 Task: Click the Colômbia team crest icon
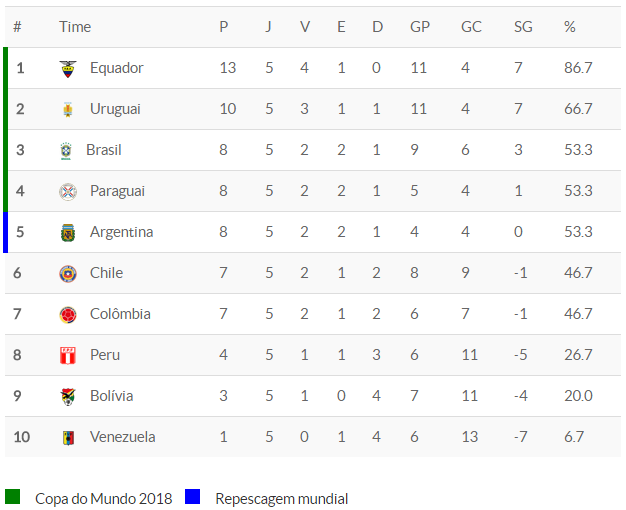point(67,314)
